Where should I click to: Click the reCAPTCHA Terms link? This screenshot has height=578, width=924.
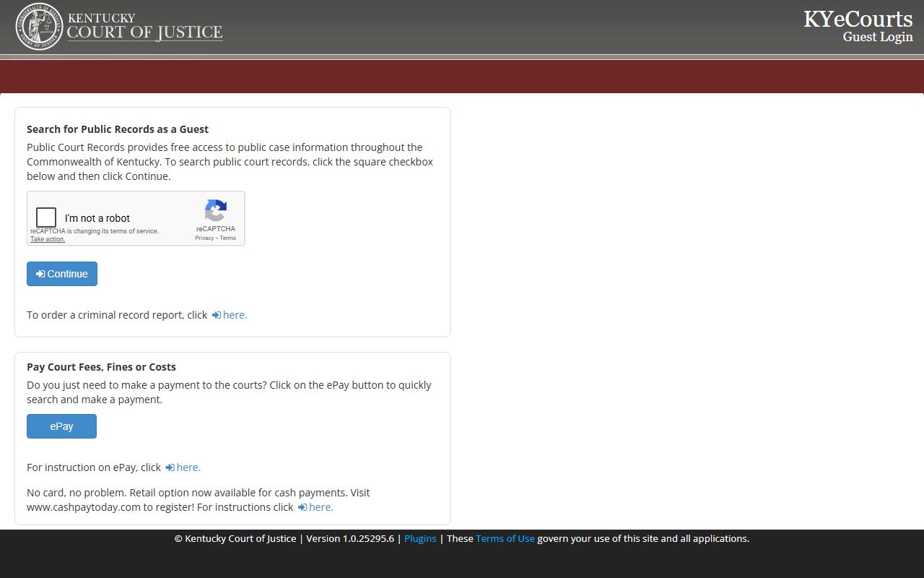coord(228,238)
